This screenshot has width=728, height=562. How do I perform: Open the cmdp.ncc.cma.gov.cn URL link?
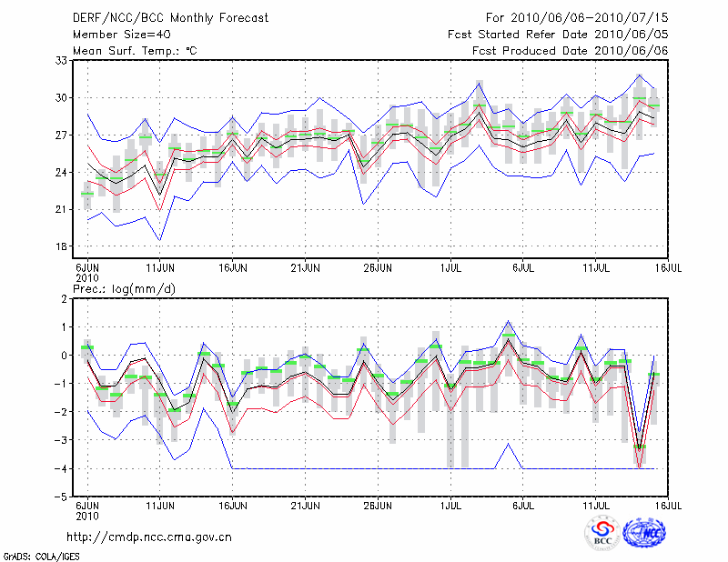[150, 537]
